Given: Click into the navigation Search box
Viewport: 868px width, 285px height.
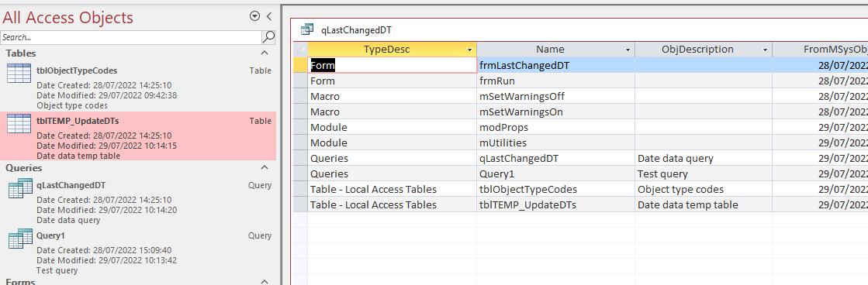Looking at the screenshot, I should tap(130, 37).
